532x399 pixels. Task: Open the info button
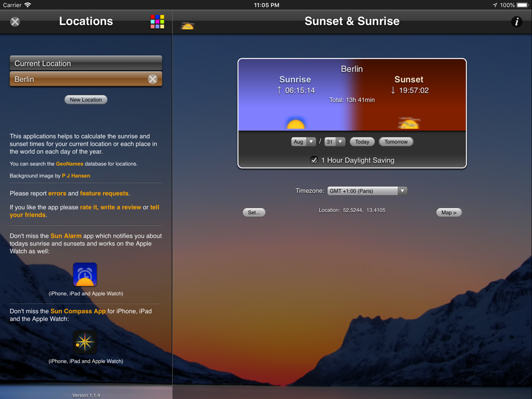[x=517, y=22]
